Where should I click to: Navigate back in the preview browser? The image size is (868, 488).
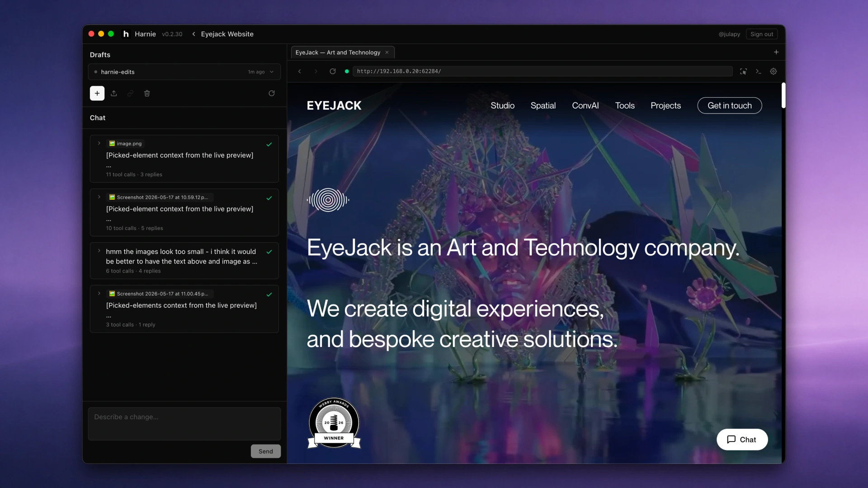click(x=299, y=71)
